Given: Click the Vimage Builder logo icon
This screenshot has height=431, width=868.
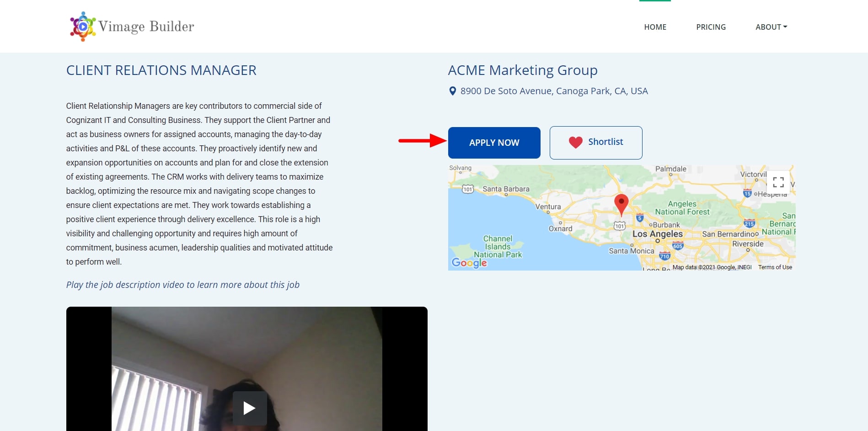Looking at the screenshot, I should [x=83, y=27].
